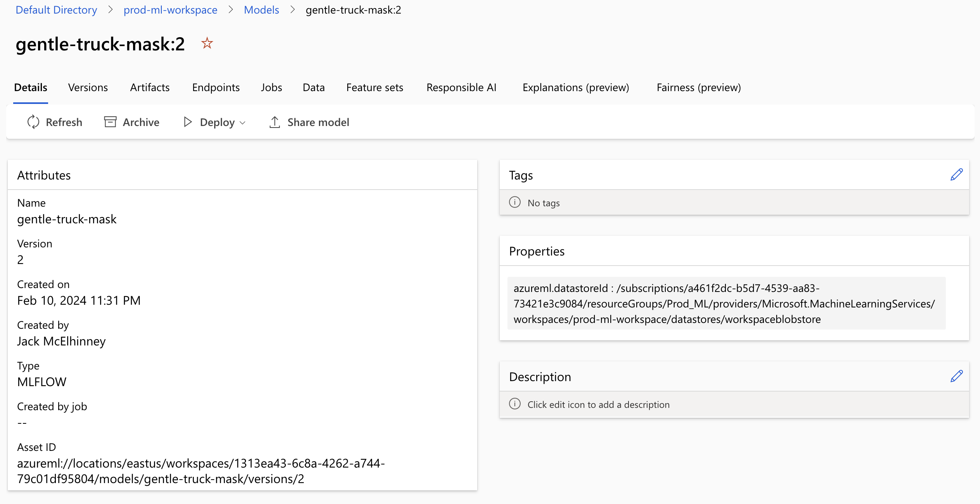Open the Explanations (preview) tab

coord(576,88)
